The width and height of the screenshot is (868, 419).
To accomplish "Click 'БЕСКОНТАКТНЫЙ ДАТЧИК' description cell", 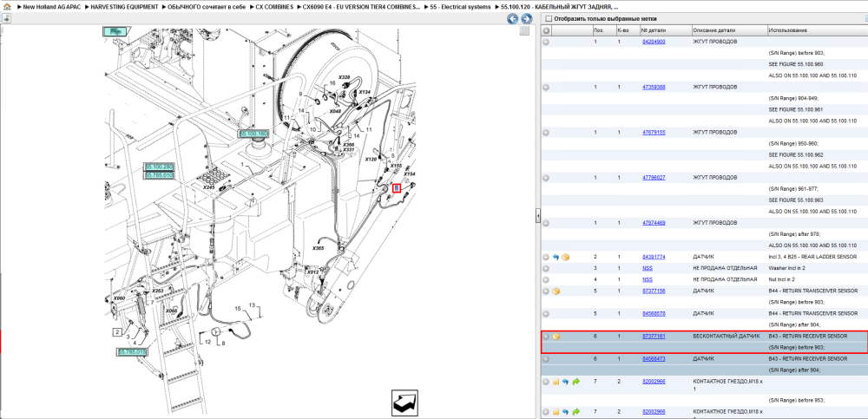I will pos(727,337).
